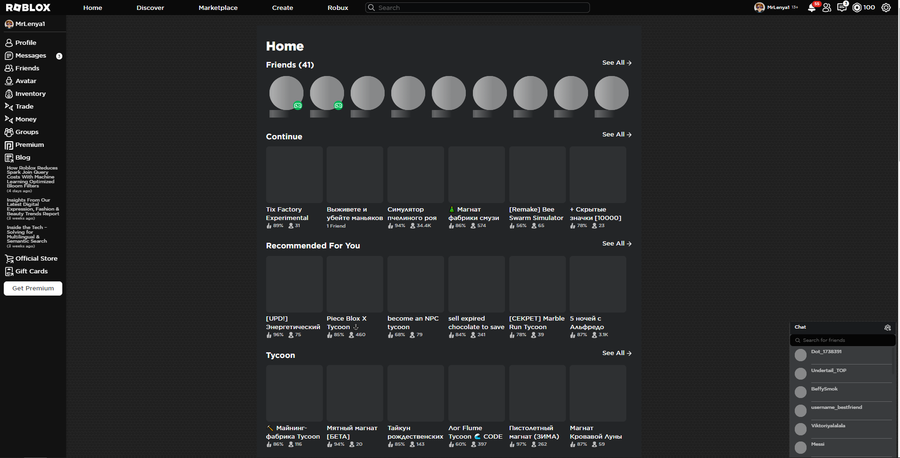Click the Gift Cards icon

point(9,271)
